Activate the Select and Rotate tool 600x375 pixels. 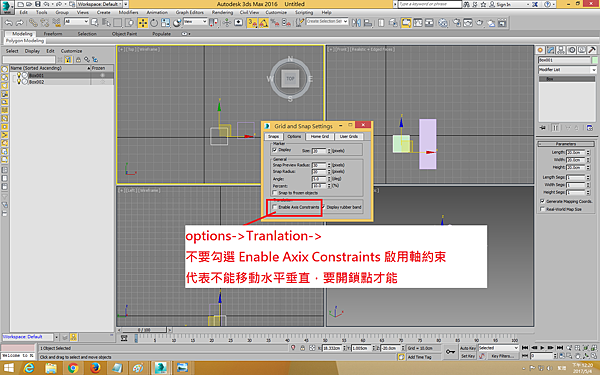[x=154, y=23]
